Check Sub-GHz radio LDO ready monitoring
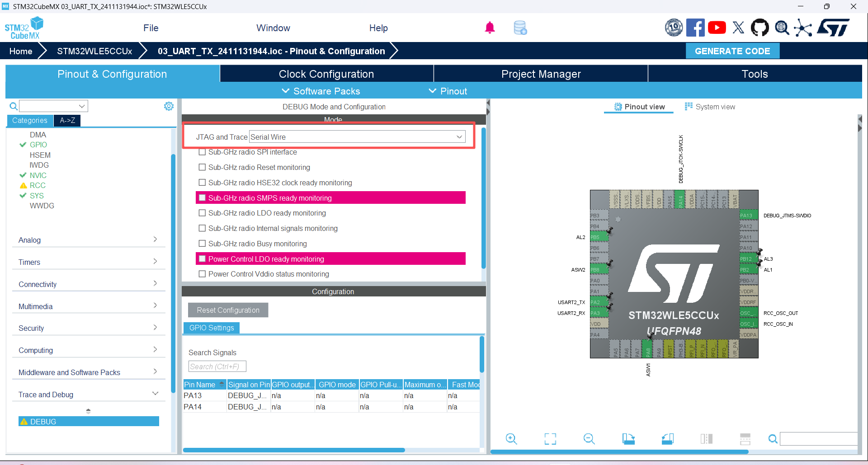Screen dimensions: 868x465 pos(202,213)
